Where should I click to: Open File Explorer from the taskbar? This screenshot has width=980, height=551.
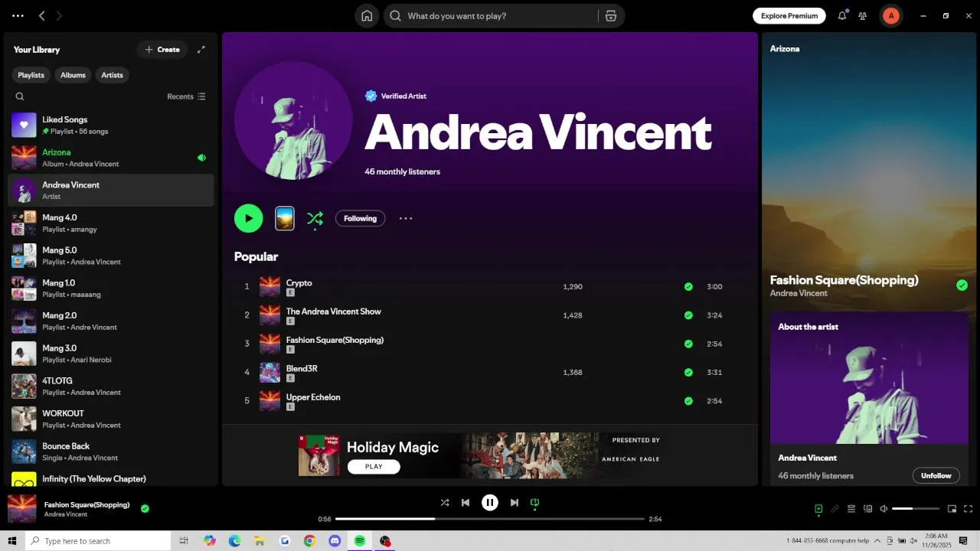[260, 541]
